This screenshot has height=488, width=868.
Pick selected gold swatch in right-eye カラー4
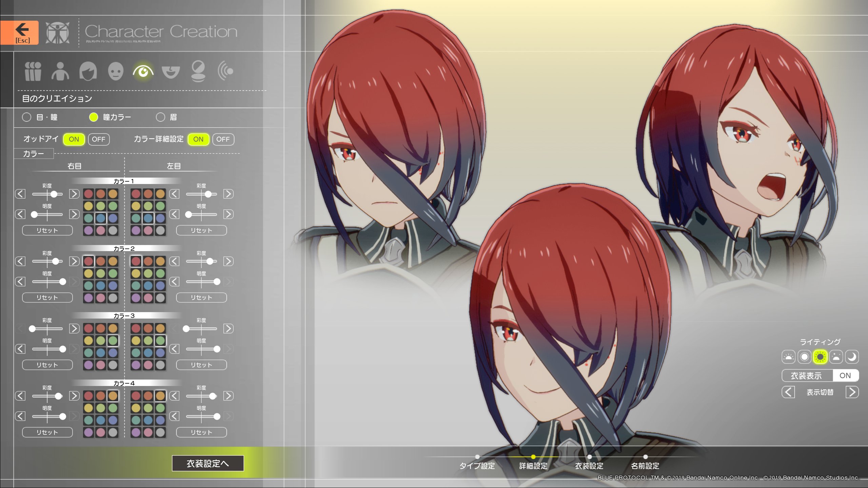113,395
